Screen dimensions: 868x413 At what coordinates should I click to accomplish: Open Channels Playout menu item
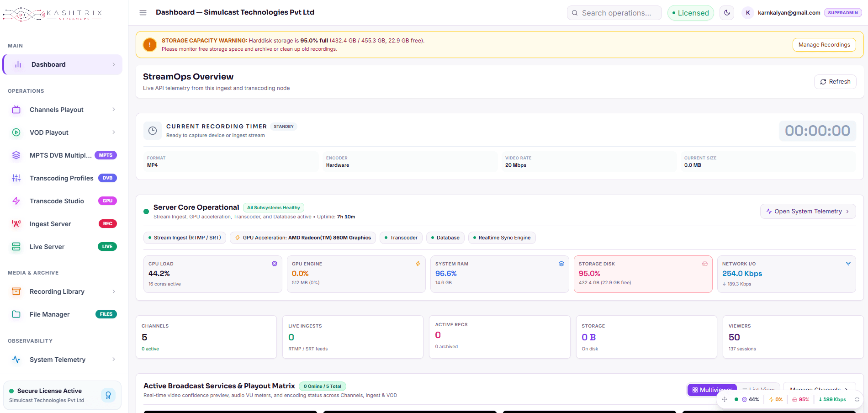coord(63,110)
